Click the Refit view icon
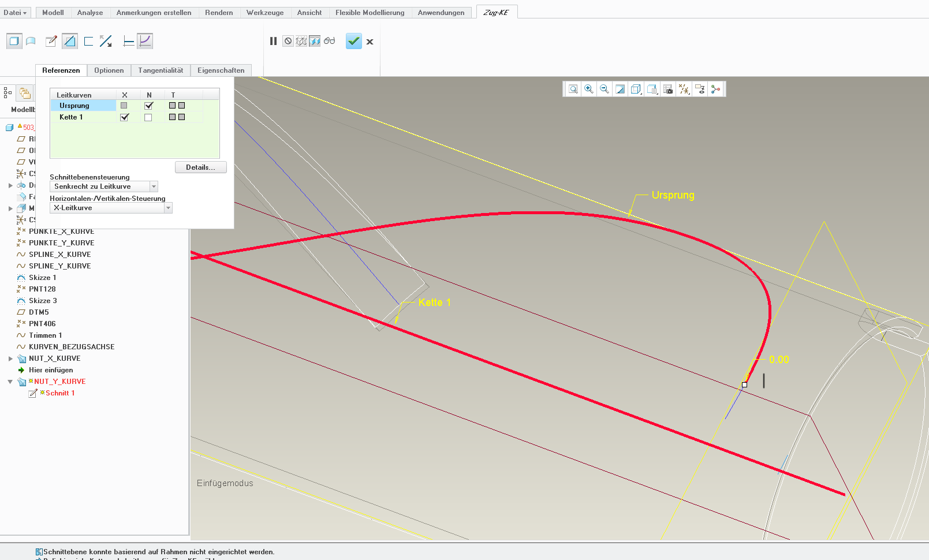Screen dimensions: 929x560 tap(573, 89)
